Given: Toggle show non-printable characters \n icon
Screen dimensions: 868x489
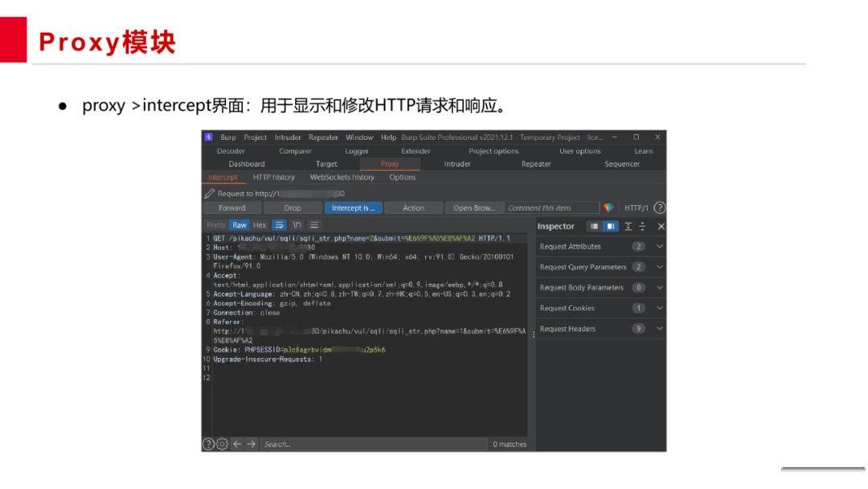Looking at the screenshot, I should coord(297,225).
